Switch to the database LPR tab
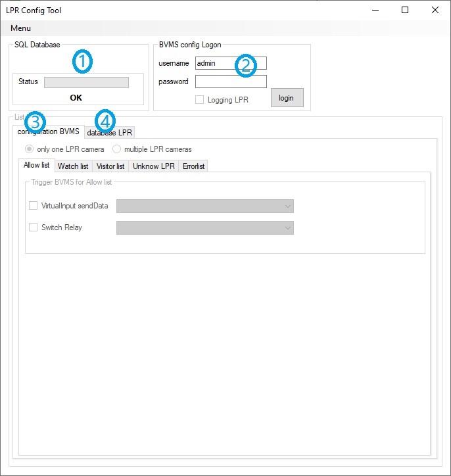 click(x=110, y=133)
